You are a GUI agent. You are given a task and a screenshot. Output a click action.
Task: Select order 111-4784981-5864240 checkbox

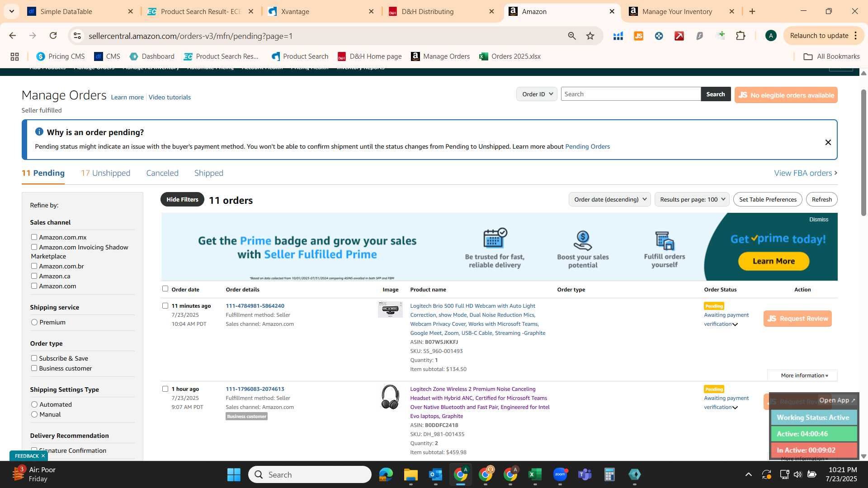point(165,306)
